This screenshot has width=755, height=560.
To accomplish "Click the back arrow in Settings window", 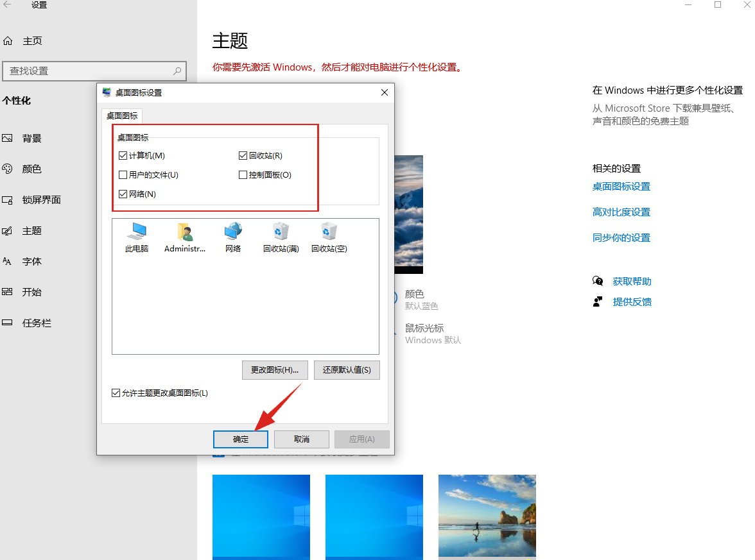I will click(x=7, y=5).
